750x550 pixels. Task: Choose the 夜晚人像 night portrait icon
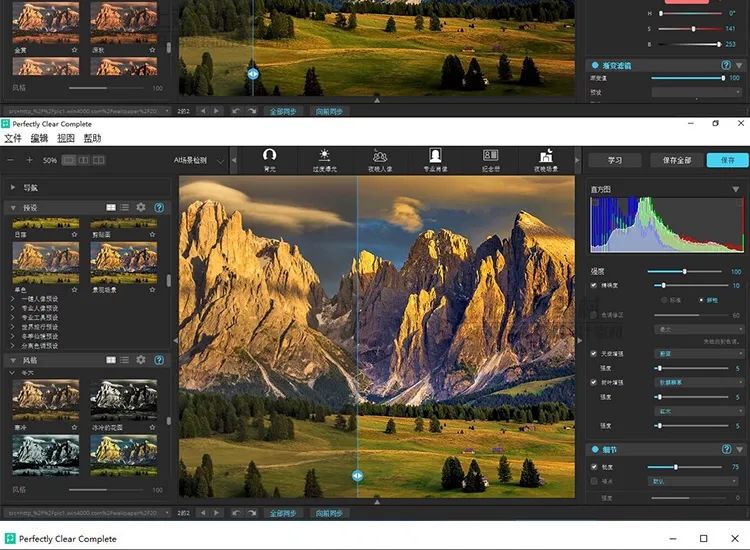point(380,155)
